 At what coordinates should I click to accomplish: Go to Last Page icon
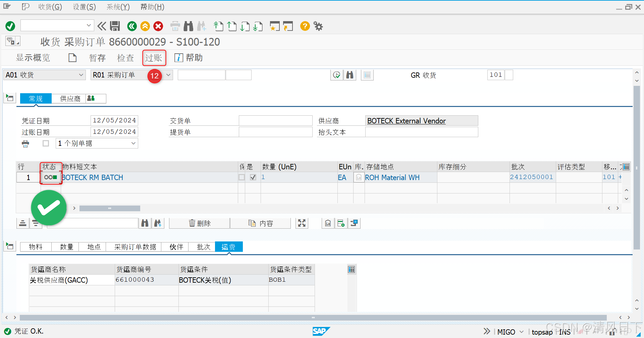click(258, 26)
